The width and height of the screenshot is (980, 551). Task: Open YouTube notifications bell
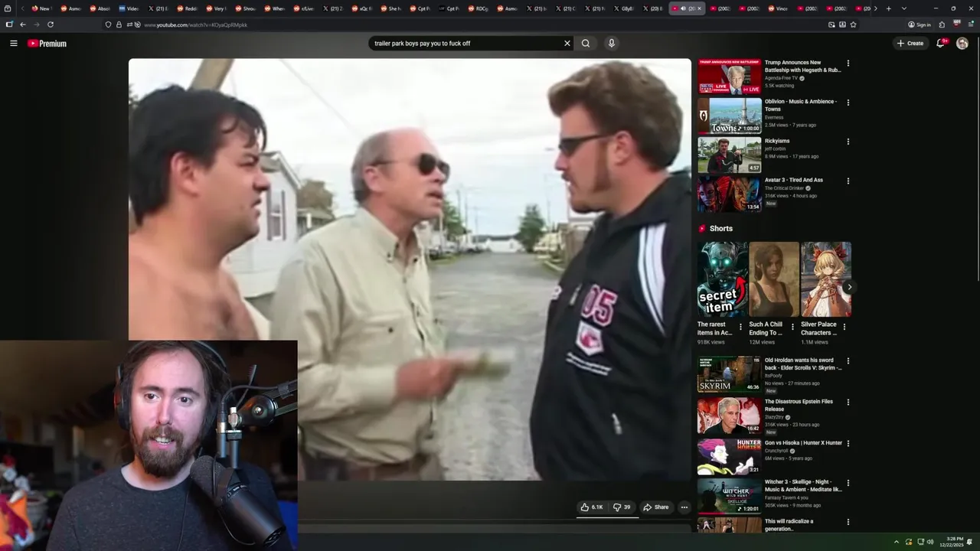[x=941, y=44]
